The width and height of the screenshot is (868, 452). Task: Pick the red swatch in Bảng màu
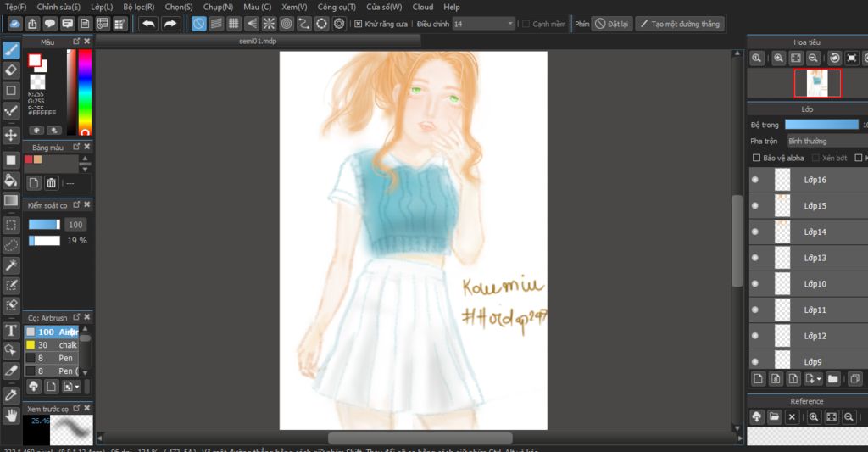pos(28,159)
